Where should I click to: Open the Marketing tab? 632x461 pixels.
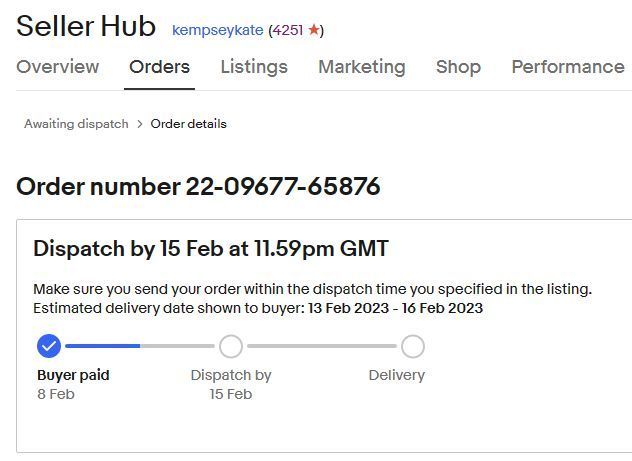362,67
